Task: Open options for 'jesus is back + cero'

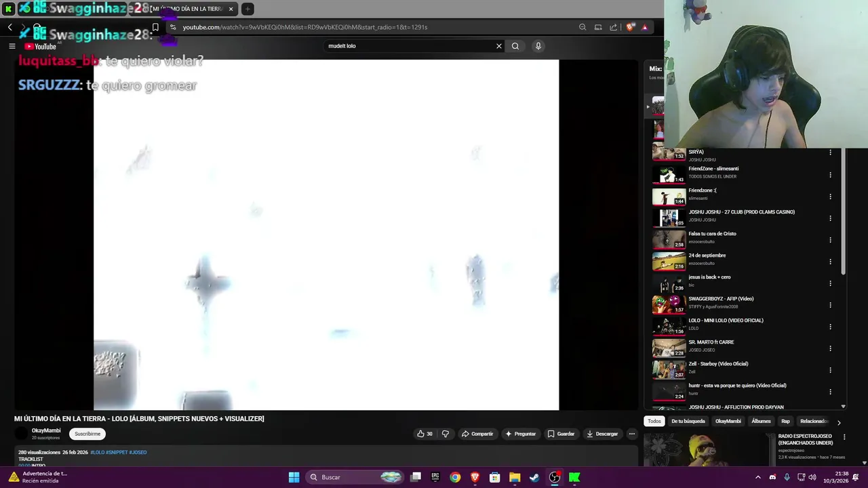Action: tap(830, 283)
